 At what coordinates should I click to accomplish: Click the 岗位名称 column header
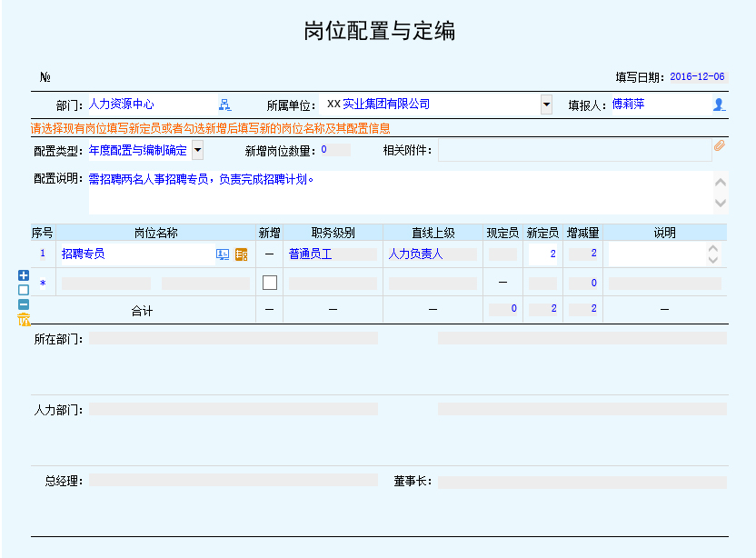click(155, 233)
